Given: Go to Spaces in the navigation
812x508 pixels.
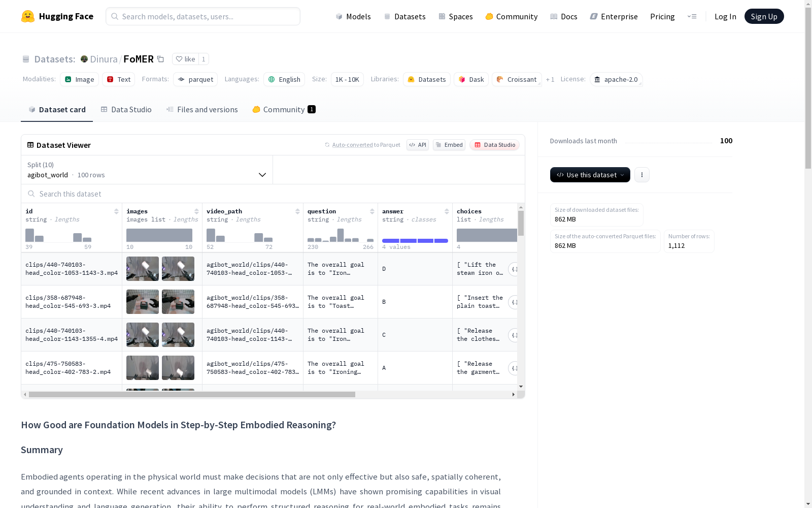Looking at the screenshot, I should point(456,16).
